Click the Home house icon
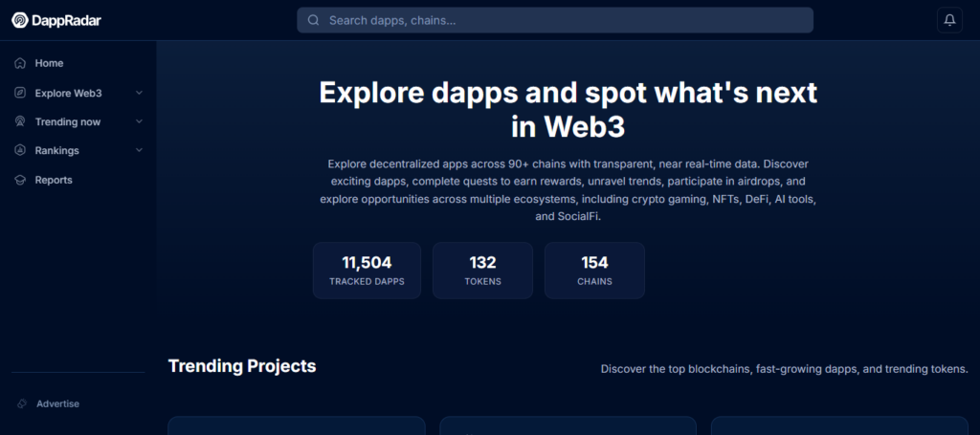 click(20, 63)
